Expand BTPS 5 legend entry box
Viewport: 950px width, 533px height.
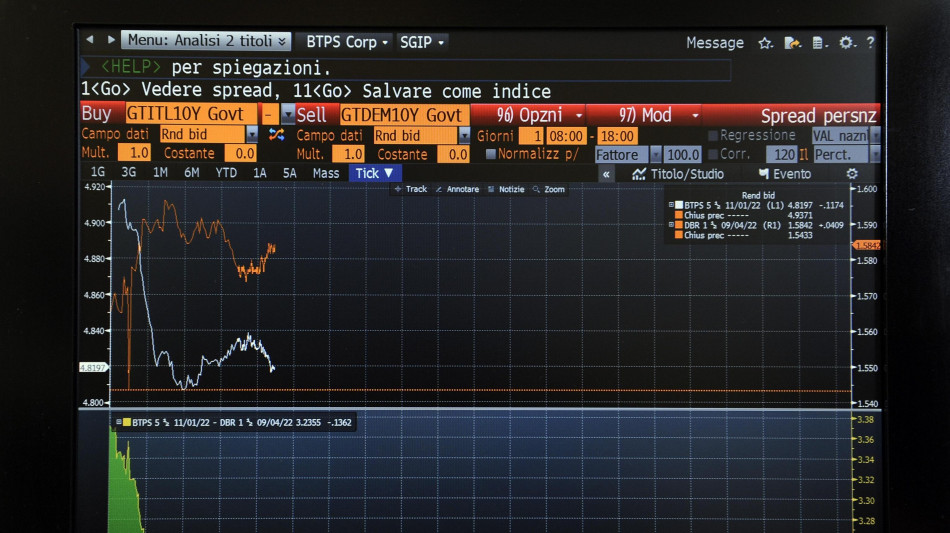671,205
